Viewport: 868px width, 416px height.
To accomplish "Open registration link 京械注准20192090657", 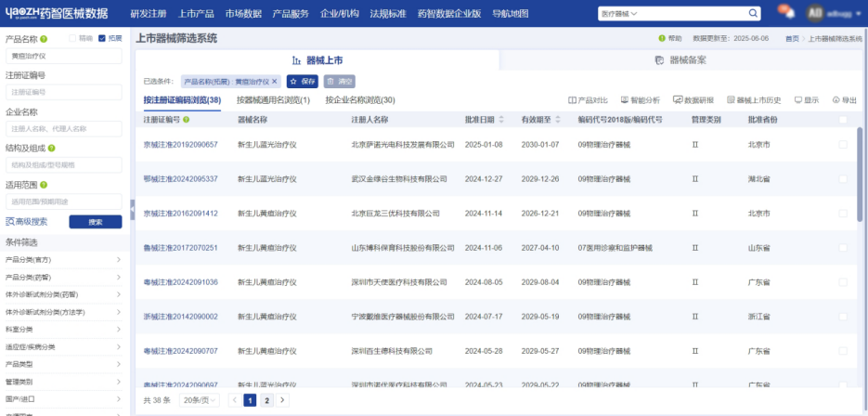I will tap(181, 145).
